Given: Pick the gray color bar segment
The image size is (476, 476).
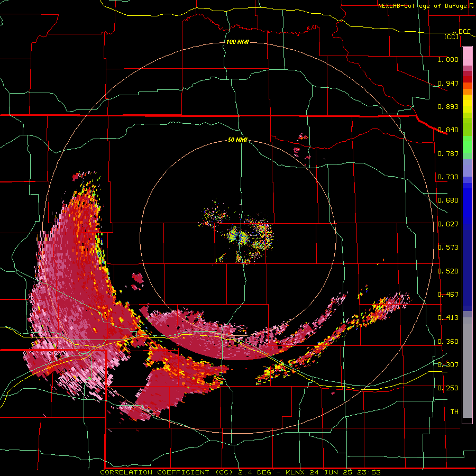Looking at the screenshot, I should tap(467, 368).
